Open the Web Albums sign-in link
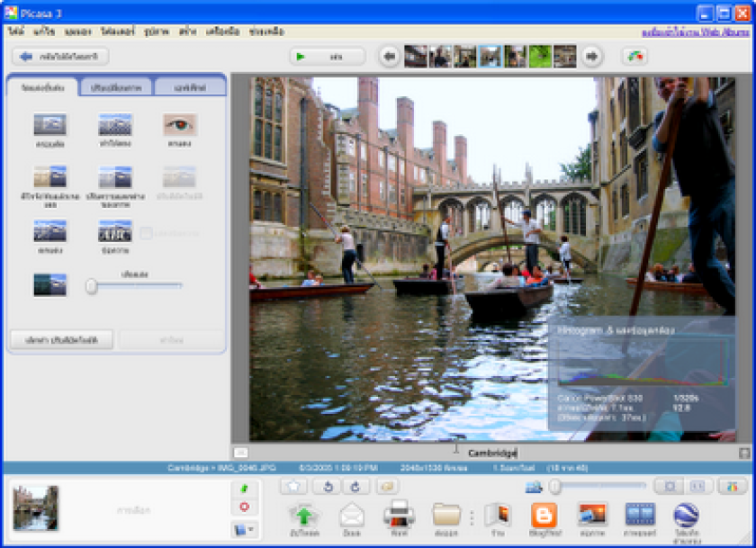 pos(695,32)
